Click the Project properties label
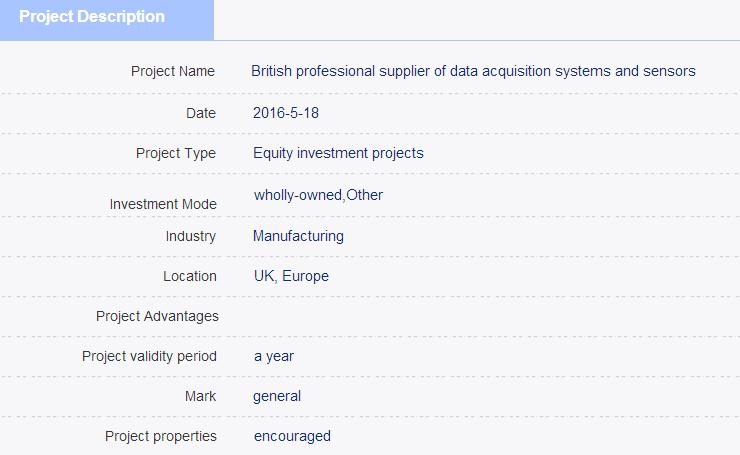Screen dimensions: 740x455 click(x=161, y=437)
